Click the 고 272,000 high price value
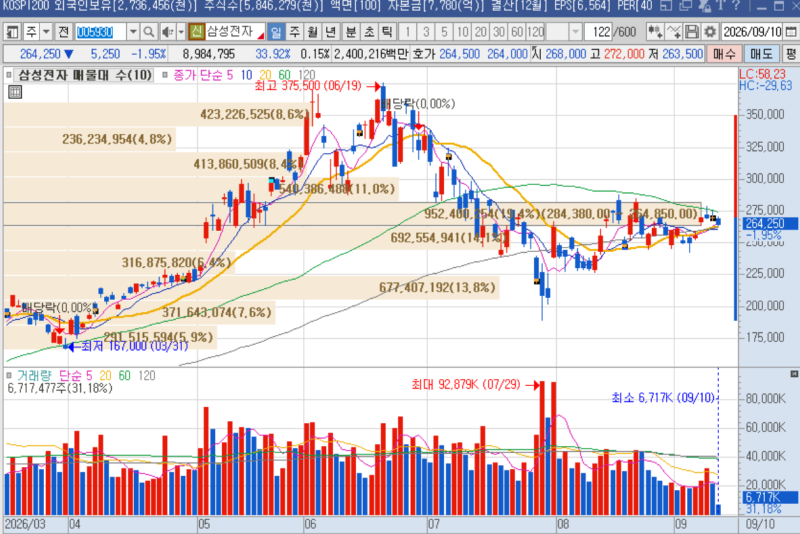This screenshot has width=800, height=534. click(x=626, y=54)
